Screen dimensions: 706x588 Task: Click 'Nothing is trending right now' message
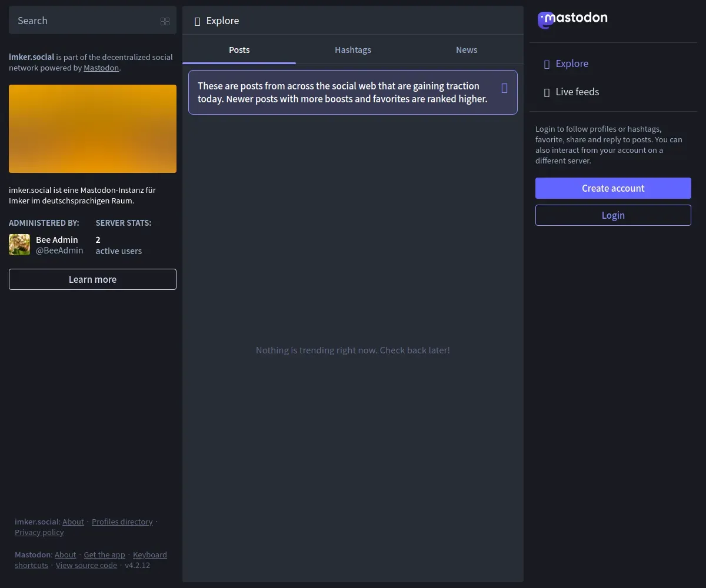point(353,350)
